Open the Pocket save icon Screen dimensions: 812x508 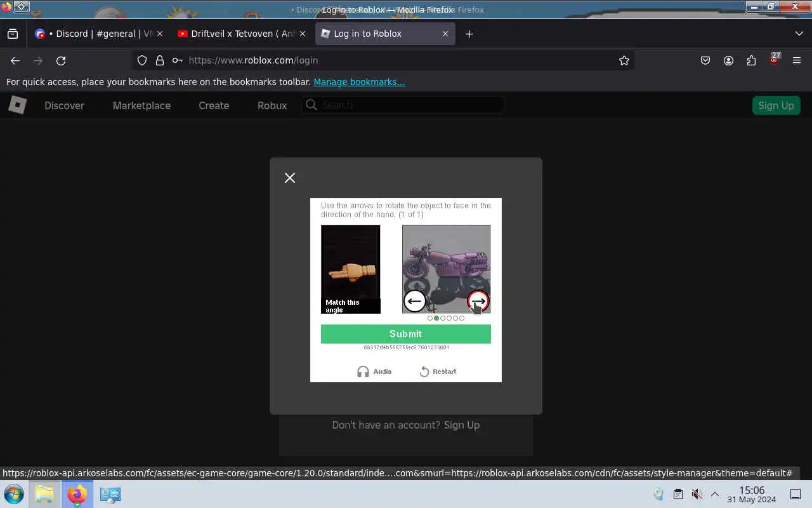705,60
